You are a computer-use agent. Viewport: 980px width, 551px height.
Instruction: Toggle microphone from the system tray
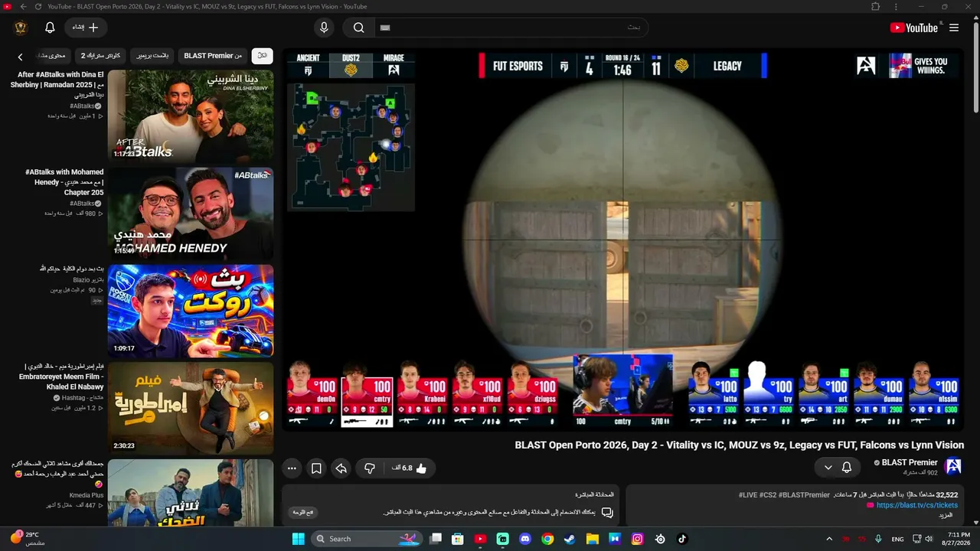[878, 539]
